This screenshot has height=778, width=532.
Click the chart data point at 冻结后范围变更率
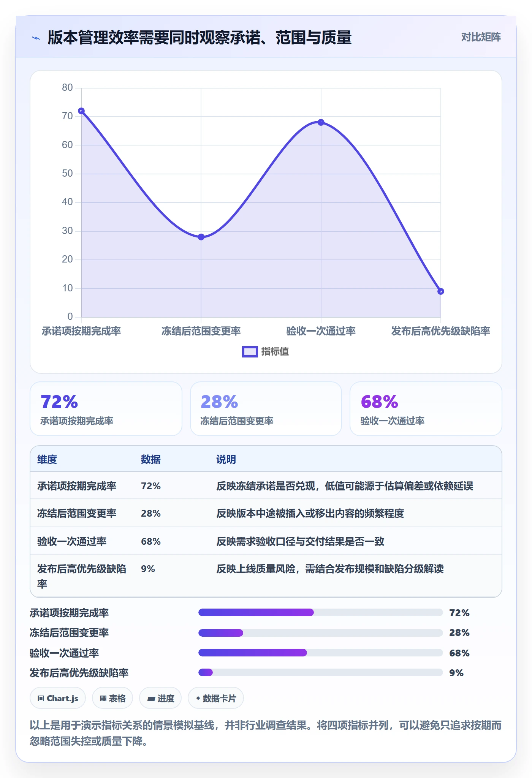pos(201,237)
